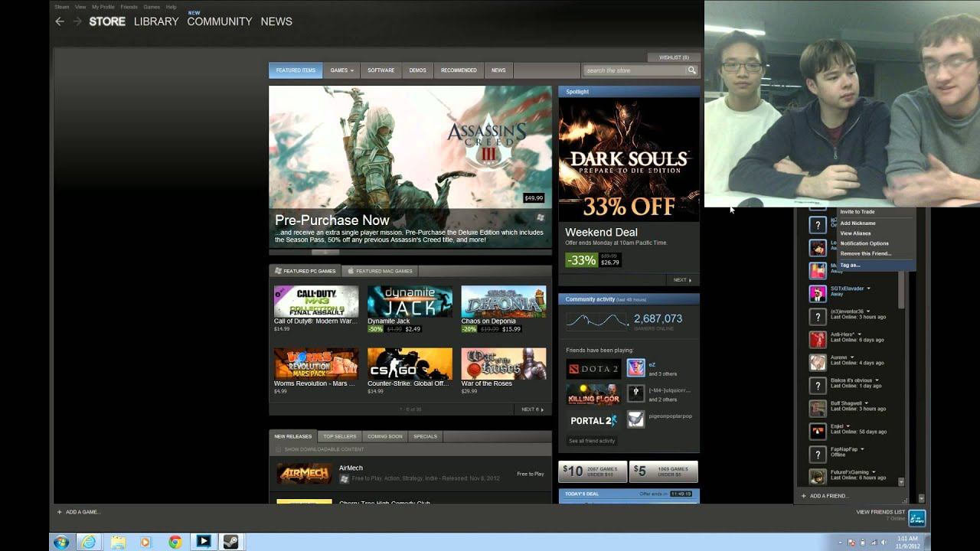This screenshot has width=980, height=551.
Task: Click Enjel's avatar in friends list
Action: tap(818, 431)
